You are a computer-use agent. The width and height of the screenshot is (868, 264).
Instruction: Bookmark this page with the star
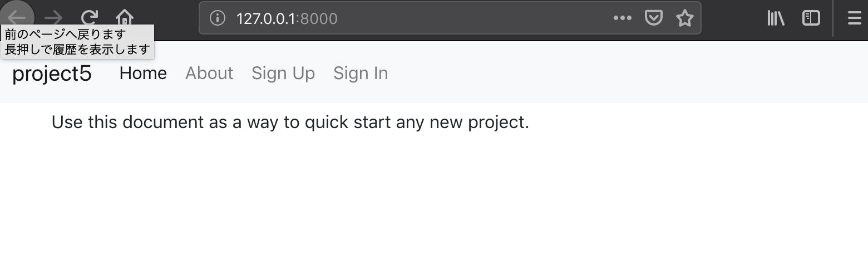pyautogui.click(x=684, y=18)
